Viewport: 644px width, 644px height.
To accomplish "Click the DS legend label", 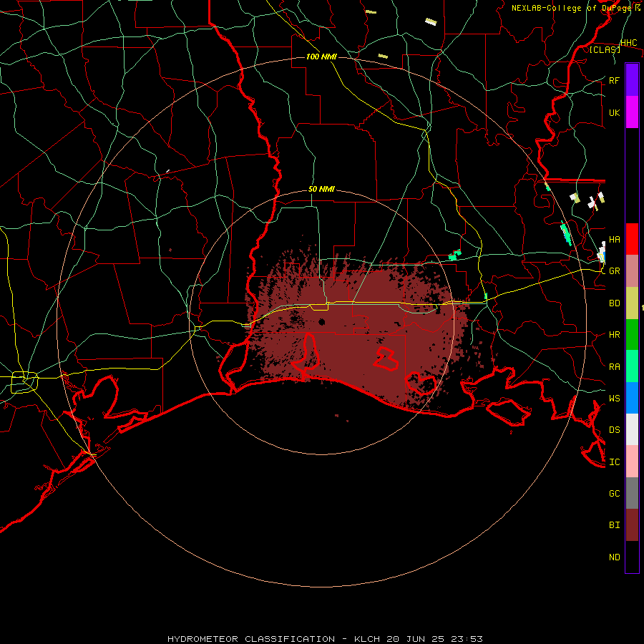I will click(614, 430).
